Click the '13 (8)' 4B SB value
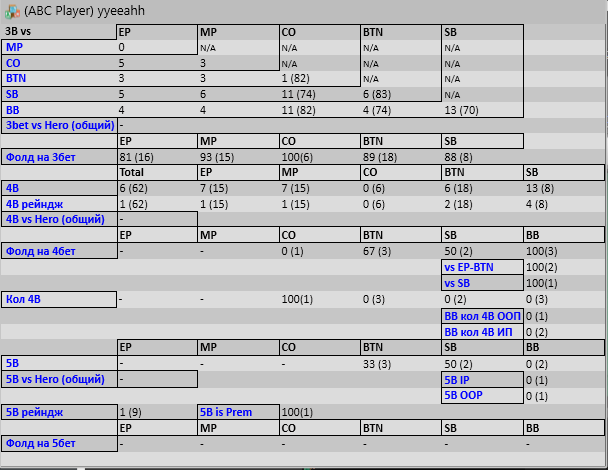The image size is (608, 470). click(540, 188)
